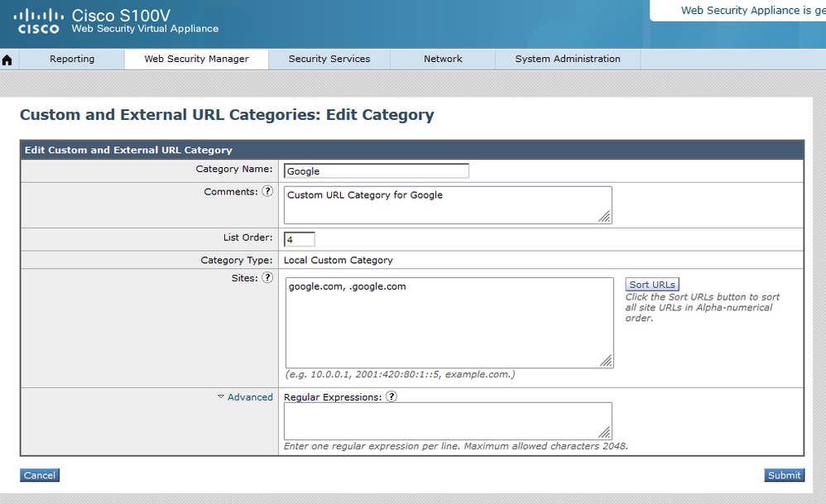This screenshot has height=504, width=826.
Task: Collapse the Advanced section arrow
Action: [x=221, y=396]
